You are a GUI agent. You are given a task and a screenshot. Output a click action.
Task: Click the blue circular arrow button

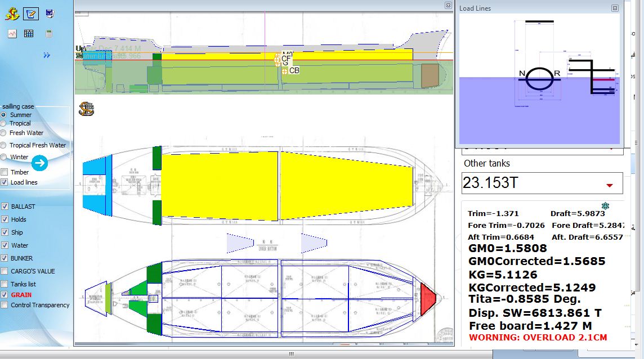click(39, 163)
